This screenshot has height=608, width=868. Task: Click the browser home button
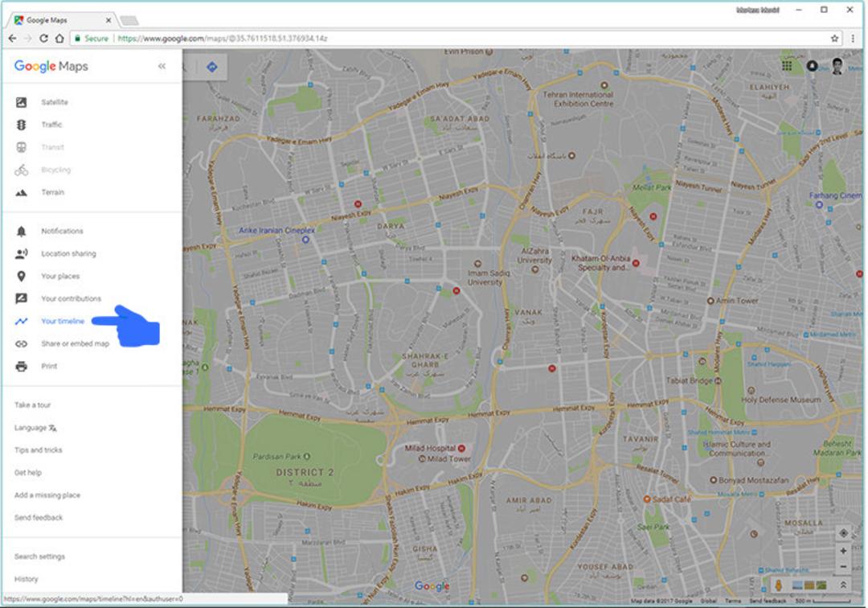coord(59,39)
